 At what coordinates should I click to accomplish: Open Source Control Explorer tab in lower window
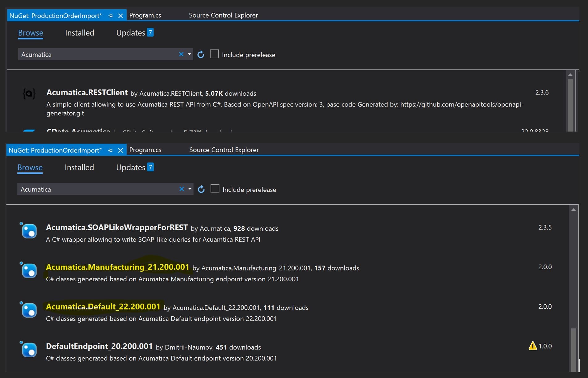pos(224,150)
